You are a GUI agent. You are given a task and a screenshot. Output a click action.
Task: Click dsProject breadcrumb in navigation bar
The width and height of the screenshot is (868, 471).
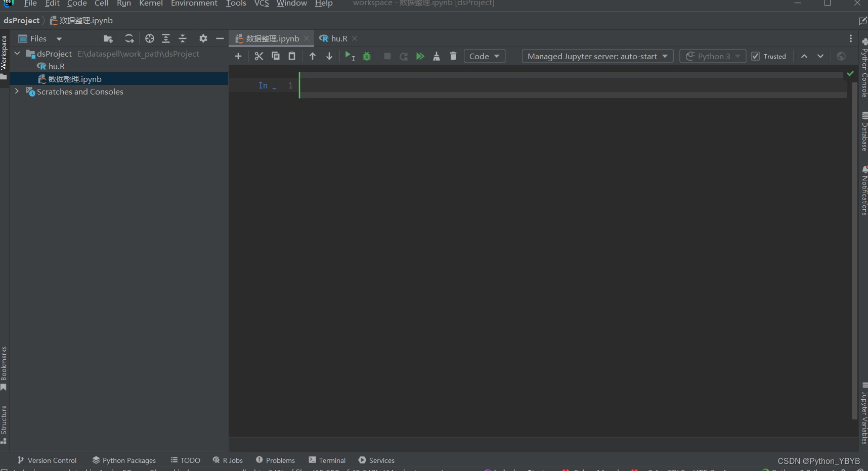coord(21,20)
